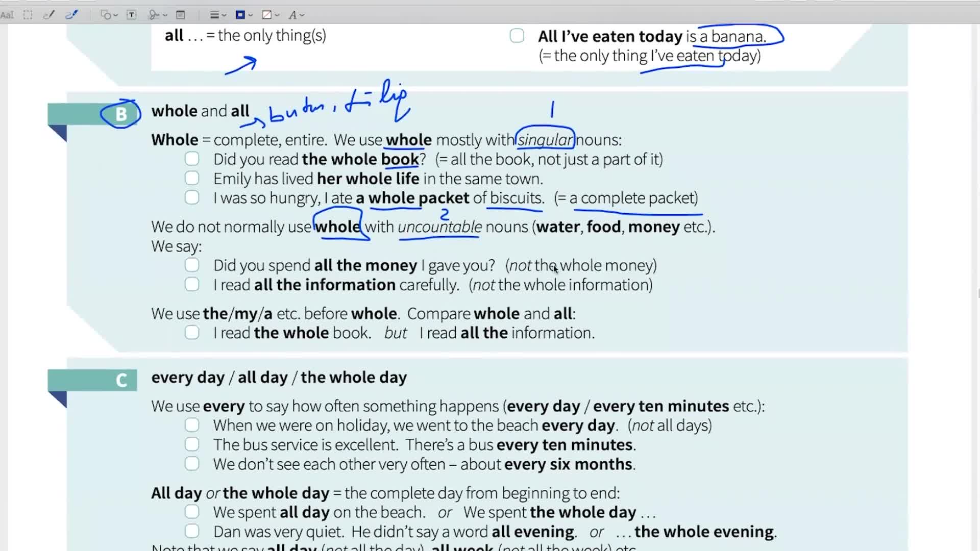Check the box by 'Did you spend all the money'

click(x=192, y=265)
